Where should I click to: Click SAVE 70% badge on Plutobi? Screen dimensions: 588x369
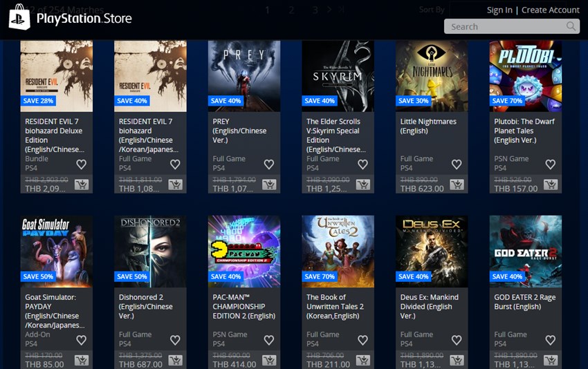(x=507, y=101)
